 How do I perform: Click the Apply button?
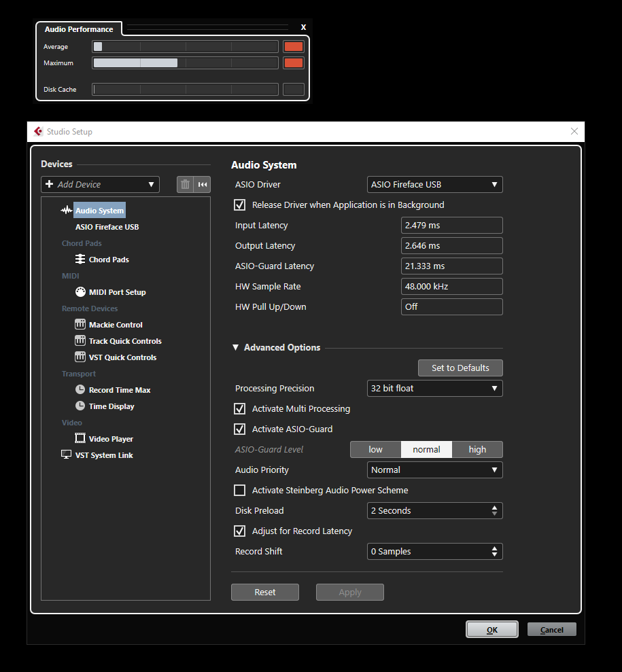pos(350,593)
